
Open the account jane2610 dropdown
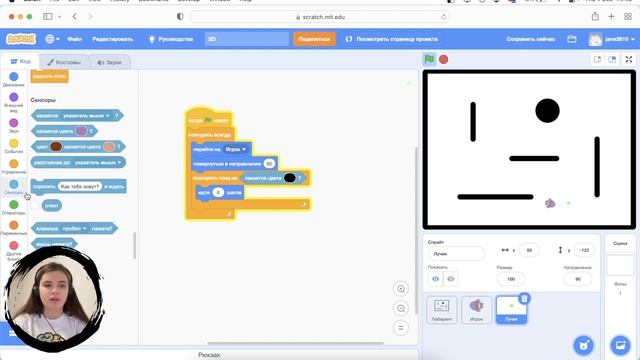tap(612, 39)
